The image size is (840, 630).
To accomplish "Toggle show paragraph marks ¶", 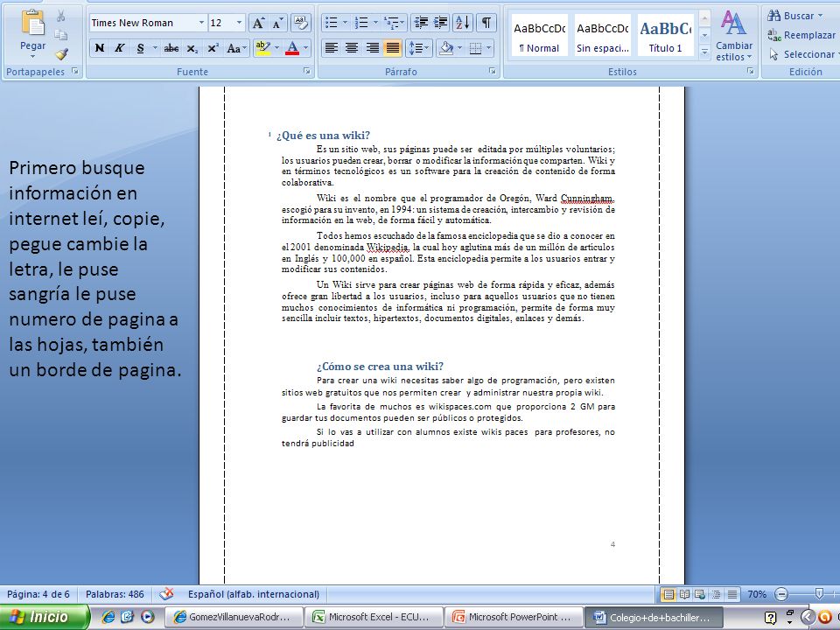I will pos(486,23).
